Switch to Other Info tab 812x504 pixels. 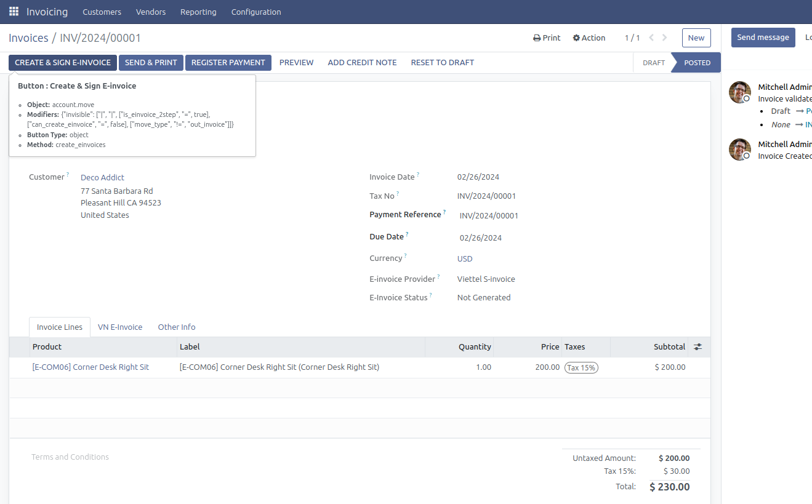pos(177,327)
